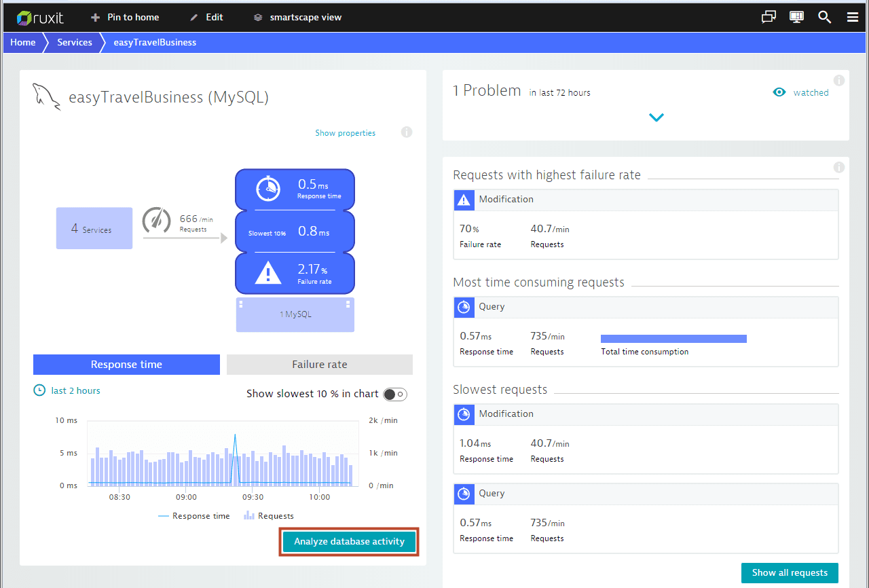Viewport: 869px width, 588px height.
Task: Click Requests legend entry
Action: [x=269, y=516]
